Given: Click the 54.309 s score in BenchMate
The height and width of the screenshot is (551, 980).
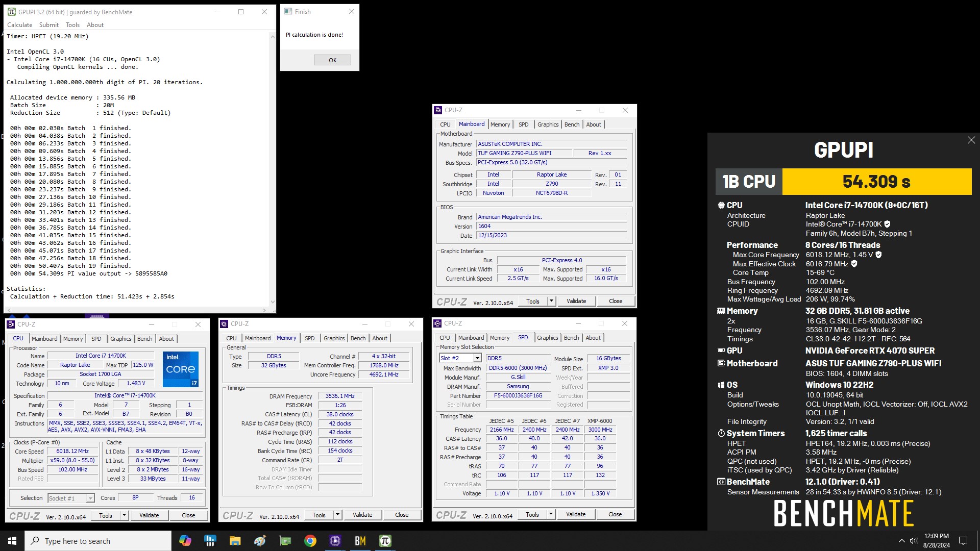Looking at the screenshot, I should [x=876, y=182].
